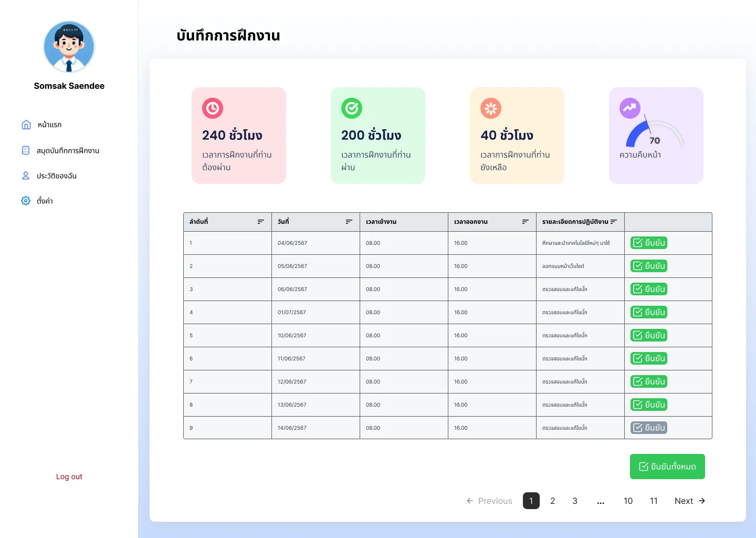The image size is (756, 538).
Task: Jump to page 11 in pagination
Action: (x=654, y=501)
